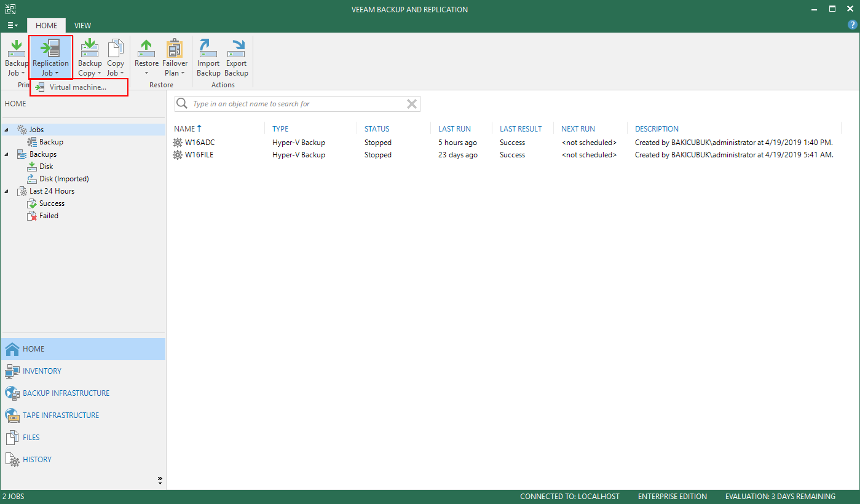Collapse the Backups tree node
Screen dimensions: 860x504
tap(7, 154)
